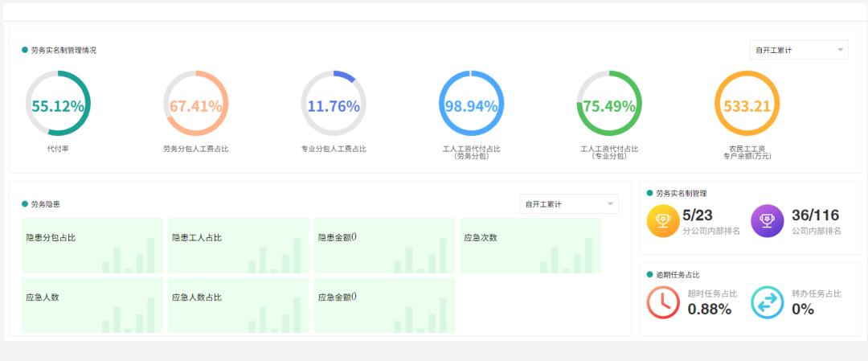Click the purple trophy company ranking icon
Viewport: 868px width, 361px height.
tap(767, 221)
